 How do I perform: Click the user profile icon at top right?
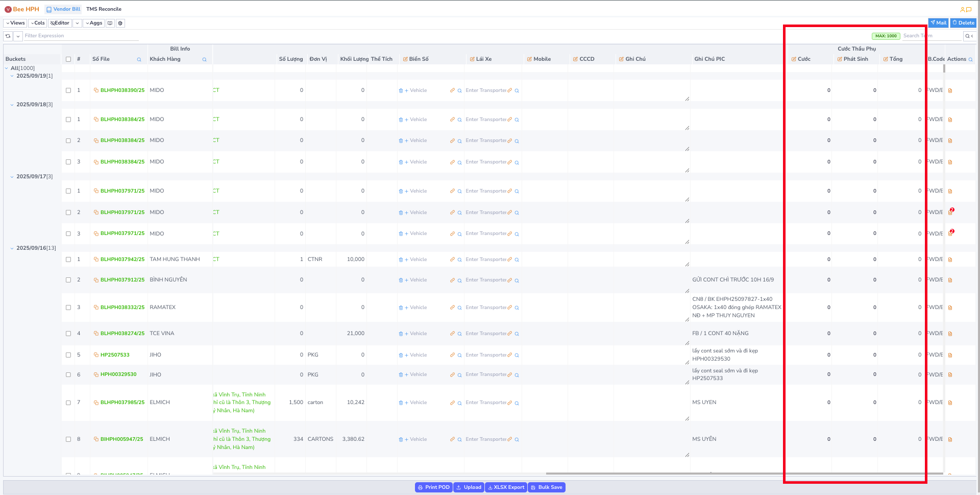pos(962,9)
